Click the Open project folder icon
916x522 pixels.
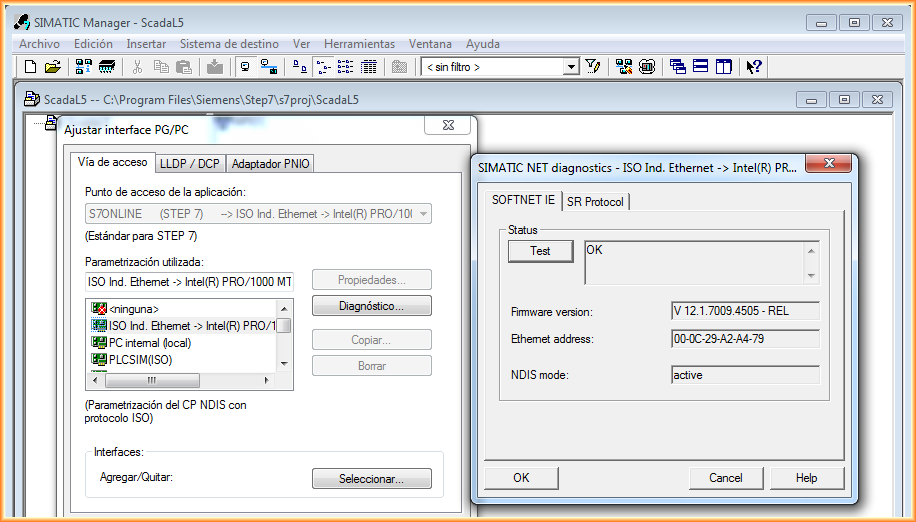52,67
